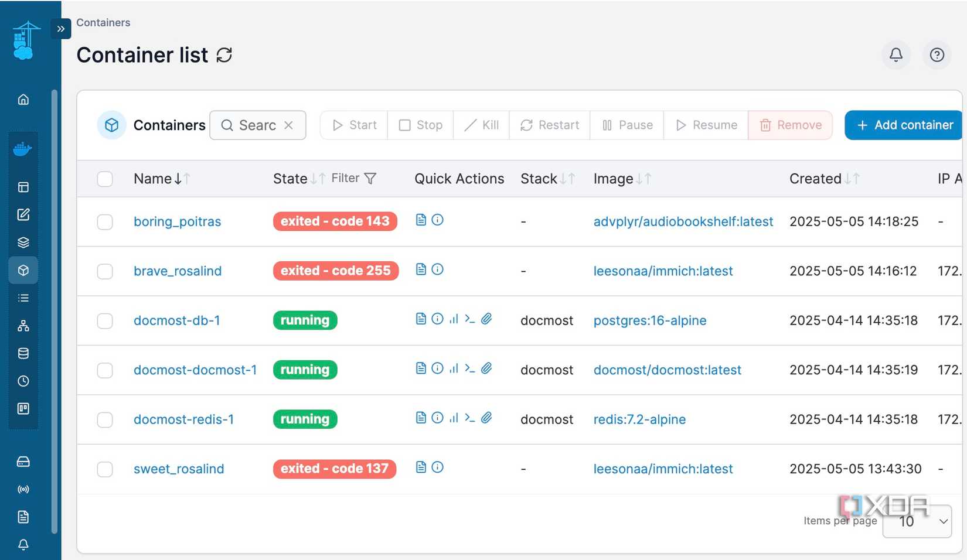The height and width of the screenshot is (560, 967).
Task: Check the docmost-db-1 row checkbox
Action: click(x=105, y=321)
